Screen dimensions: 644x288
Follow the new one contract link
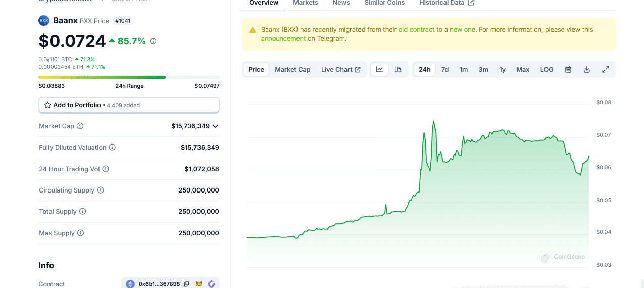coord(462,29)
